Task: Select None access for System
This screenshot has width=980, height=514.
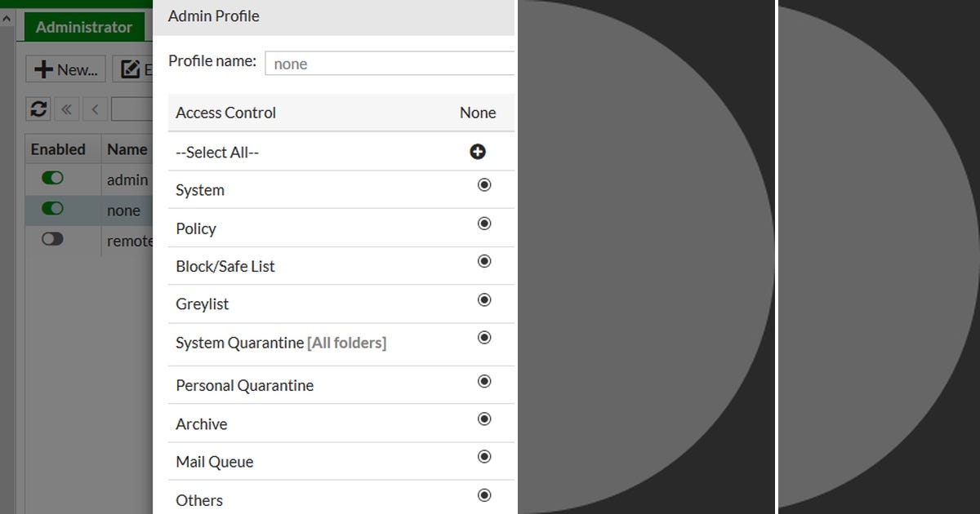Action: (484, 185)
